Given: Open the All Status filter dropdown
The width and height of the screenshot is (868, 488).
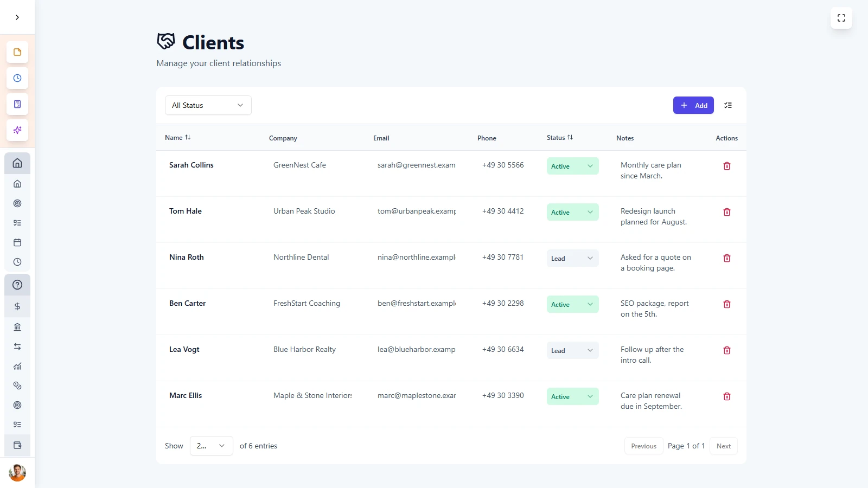Looking at the screenshot, I should click(x=208, y=105).
